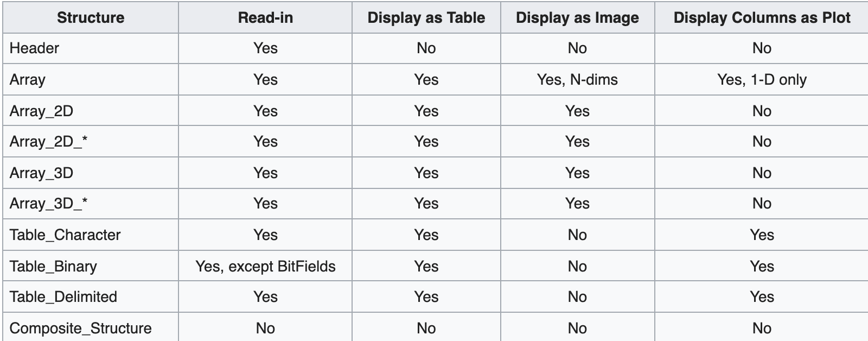
Task: Click the Structure column header
Action: tap(91, 17)
